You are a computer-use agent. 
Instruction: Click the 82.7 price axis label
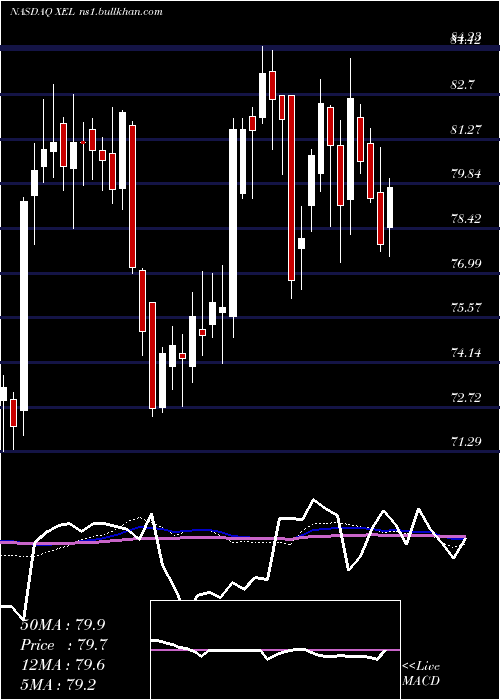[x=462, y=84]
